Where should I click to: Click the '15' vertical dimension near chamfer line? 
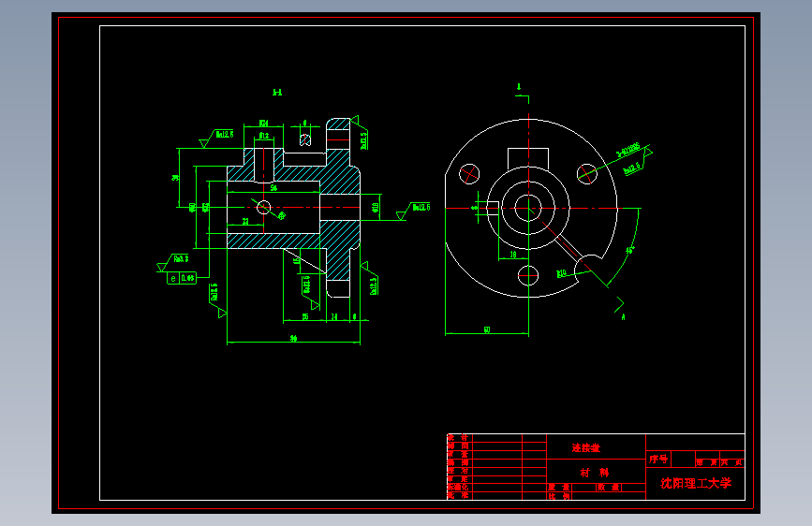[297, 259]
